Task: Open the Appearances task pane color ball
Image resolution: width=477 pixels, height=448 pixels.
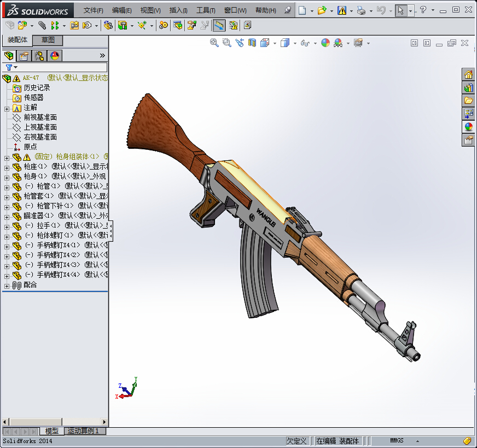Action: 468,126
